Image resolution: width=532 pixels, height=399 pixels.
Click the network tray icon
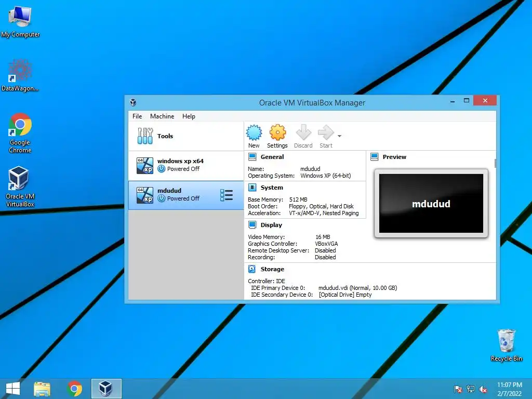coord(471,389)
